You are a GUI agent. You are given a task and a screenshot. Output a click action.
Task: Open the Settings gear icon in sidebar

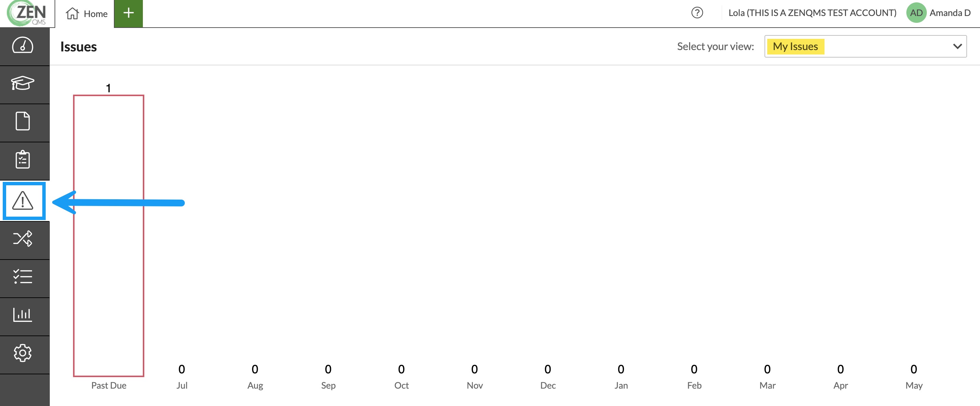(23, 353)
